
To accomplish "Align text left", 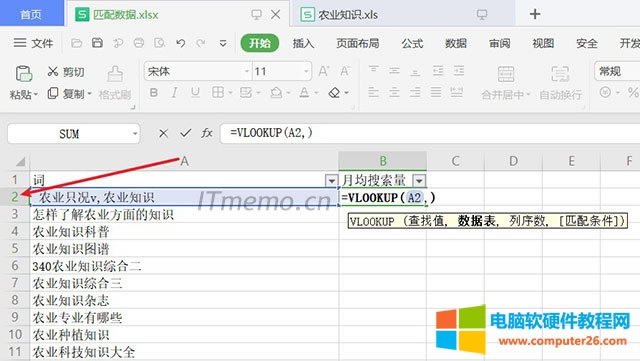I will (373, 93).
